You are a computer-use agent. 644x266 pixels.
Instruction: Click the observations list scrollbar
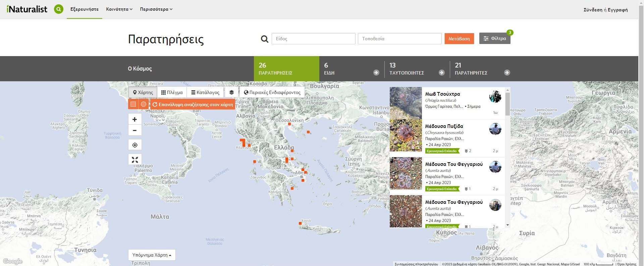(x=507, y=104)
